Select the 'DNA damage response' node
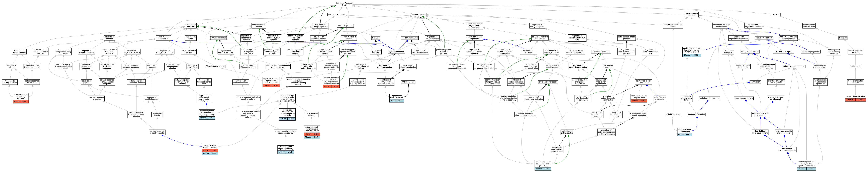The height and width of the screenshot is (172, 868). (216, 66)
